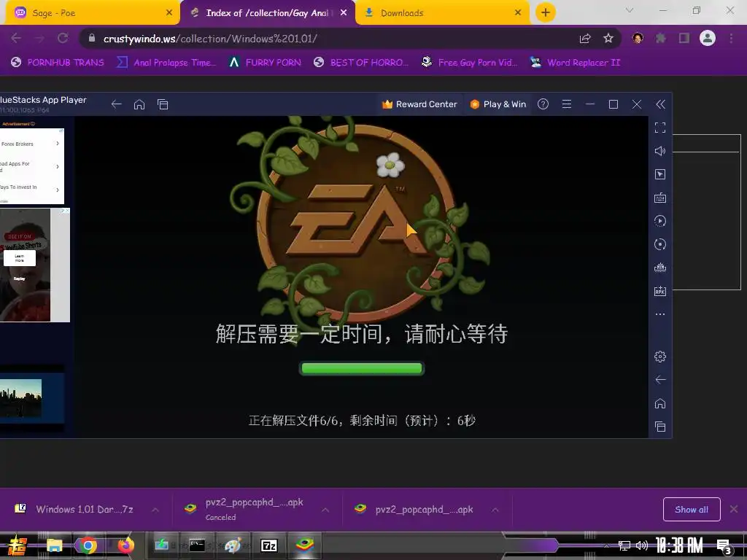This screenshot has height=560, width=747.
Task: Click Show all downloads button
Action: click(692, 510)
